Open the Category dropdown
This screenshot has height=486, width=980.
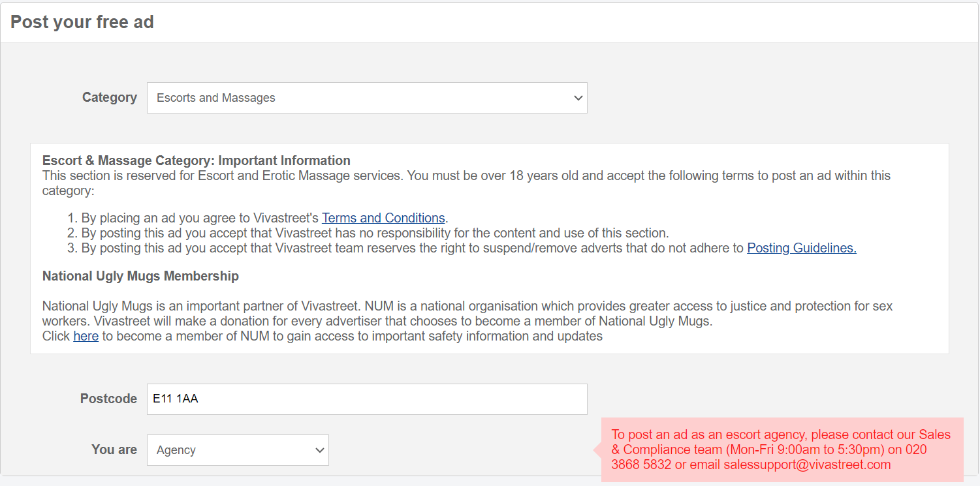367,98
